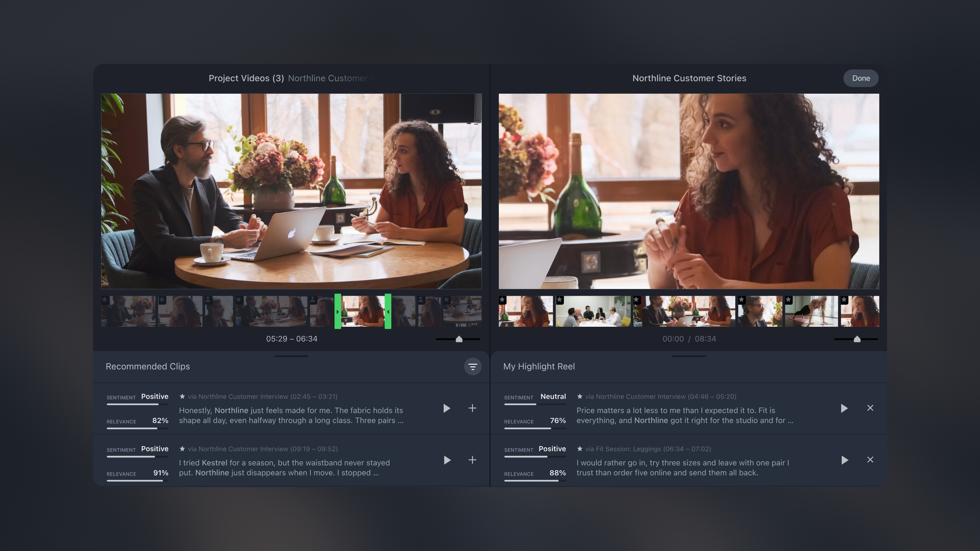This screenshot has width=980, height=551.
Task: Click star badge on the yoga thumbnail
Action: click(789, 300)
